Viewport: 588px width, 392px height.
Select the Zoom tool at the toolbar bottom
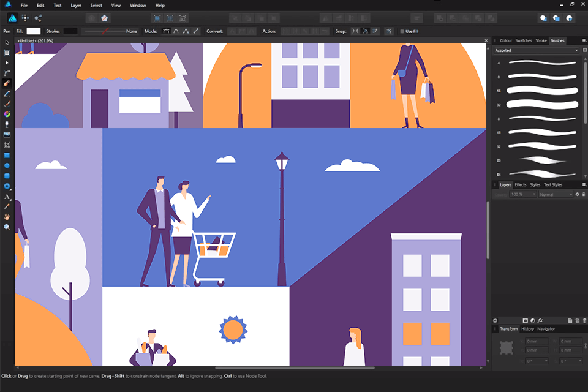[x=7, y=227]
